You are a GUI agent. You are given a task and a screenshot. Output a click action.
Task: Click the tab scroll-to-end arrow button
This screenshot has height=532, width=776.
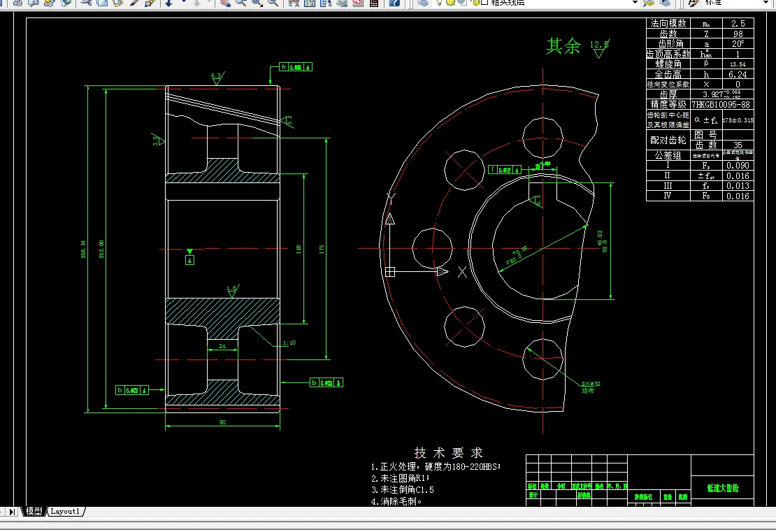click(x=12, y=512)
